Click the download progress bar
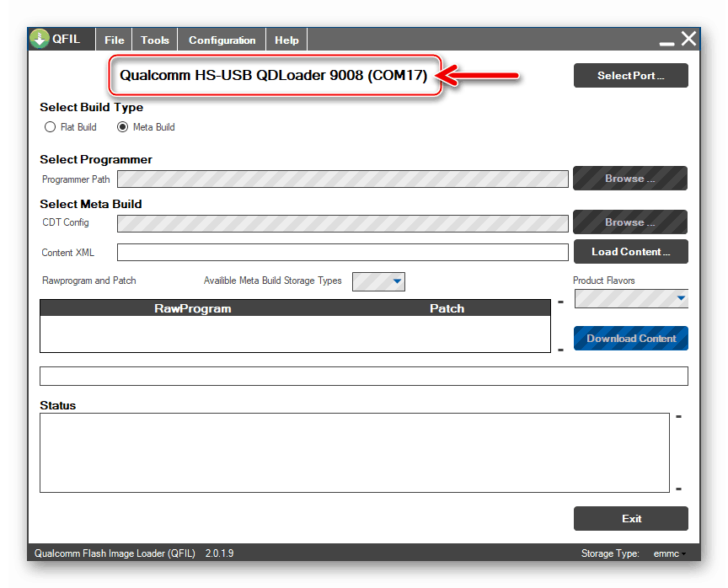The width and height of the screenshot is (728, 588). pyautogui.click(x=364, y=376)
